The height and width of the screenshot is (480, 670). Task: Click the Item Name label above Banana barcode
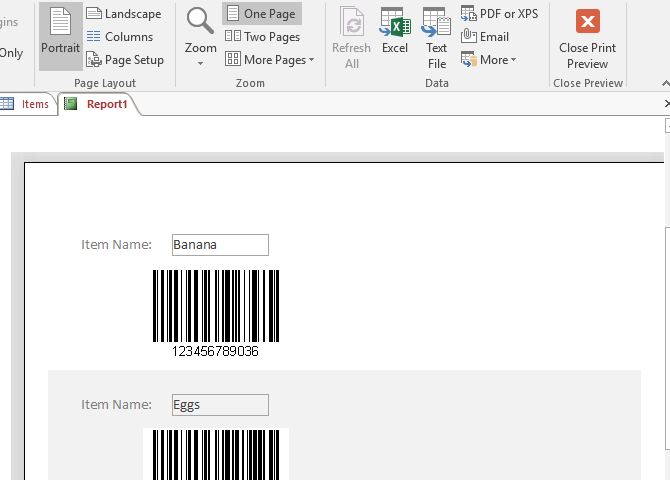click(x=116, y=244)
